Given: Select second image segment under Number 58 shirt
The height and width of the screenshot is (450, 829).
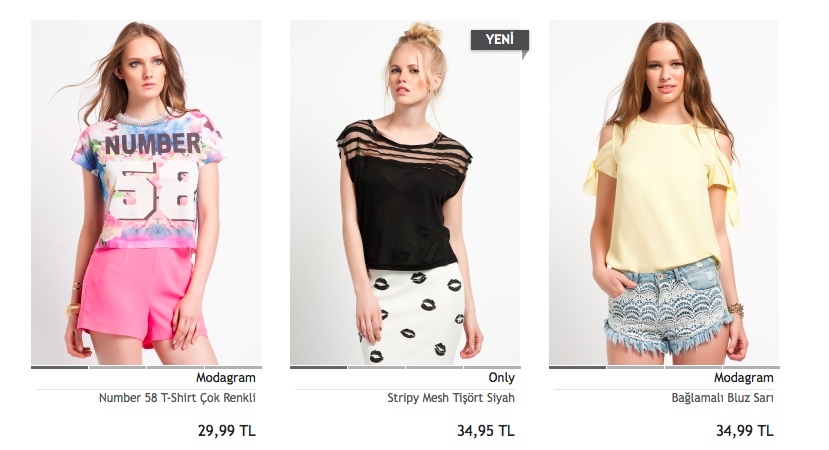Looking at the screenshot, I should [117, 367].
